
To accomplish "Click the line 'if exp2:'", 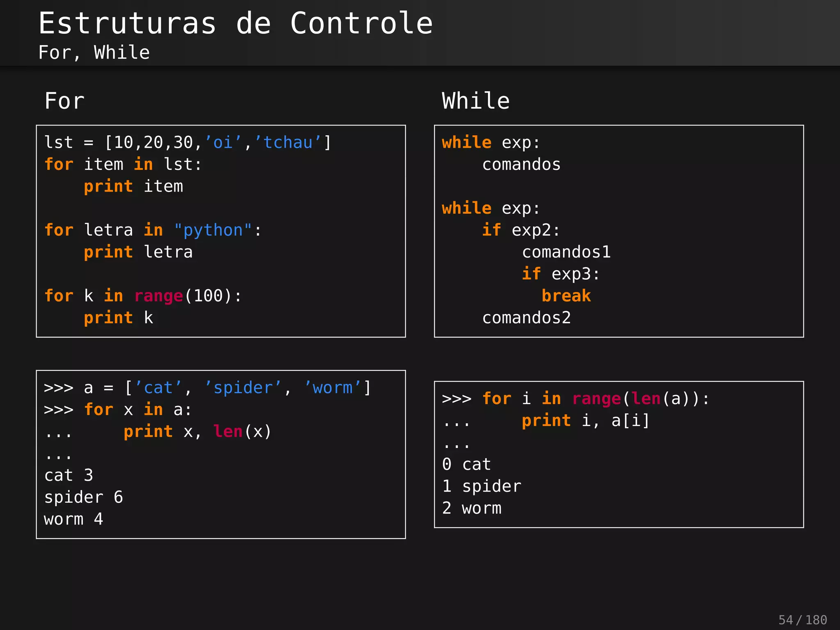I will click(x=521, y=230).
